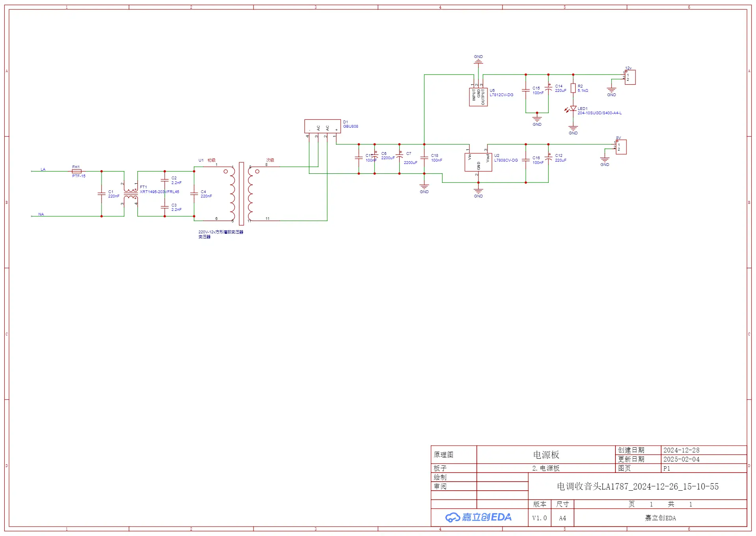
Task: Click the 更新日期 label cell
Action: (x=638, y=459)
